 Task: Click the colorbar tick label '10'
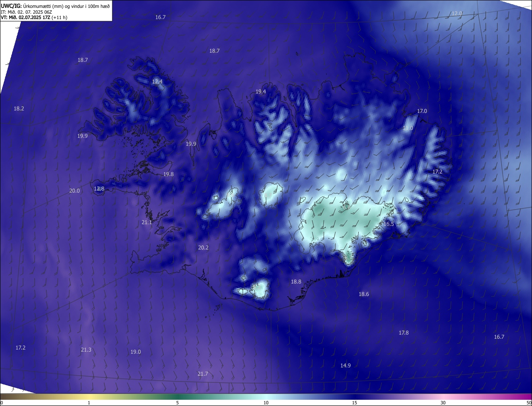click(266, 403)
